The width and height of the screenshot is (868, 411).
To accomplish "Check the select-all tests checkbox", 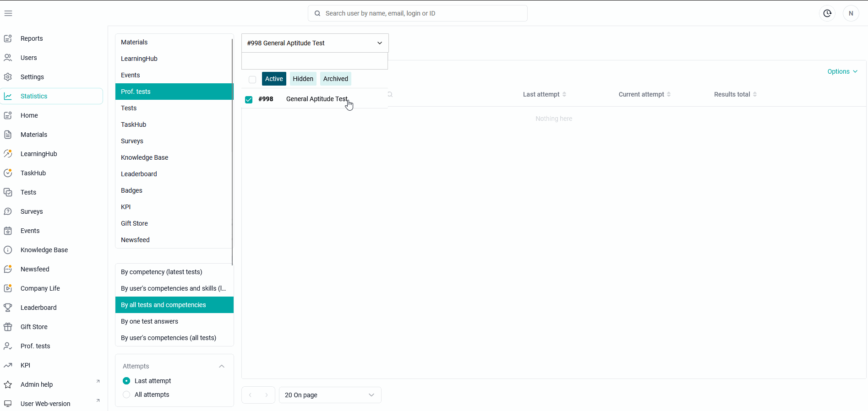I will 252,79.
